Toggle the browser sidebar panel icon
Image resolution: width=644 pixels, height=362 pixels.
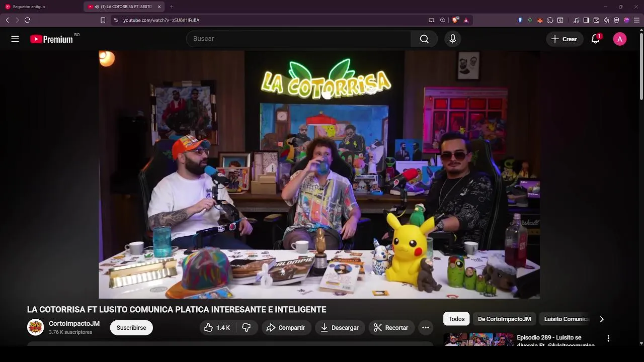point(586,20)
